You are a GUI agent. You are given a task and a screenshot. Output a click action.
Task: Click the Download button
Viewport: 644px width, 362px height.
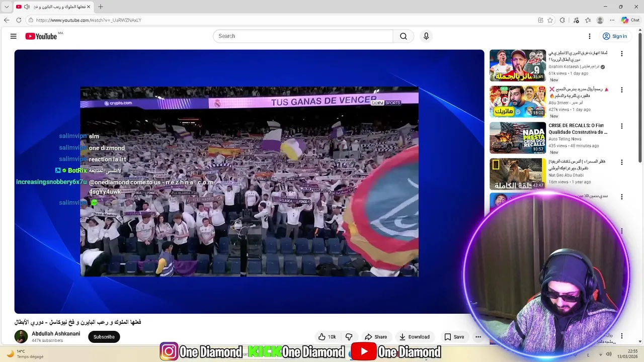(x=414, y=337)
